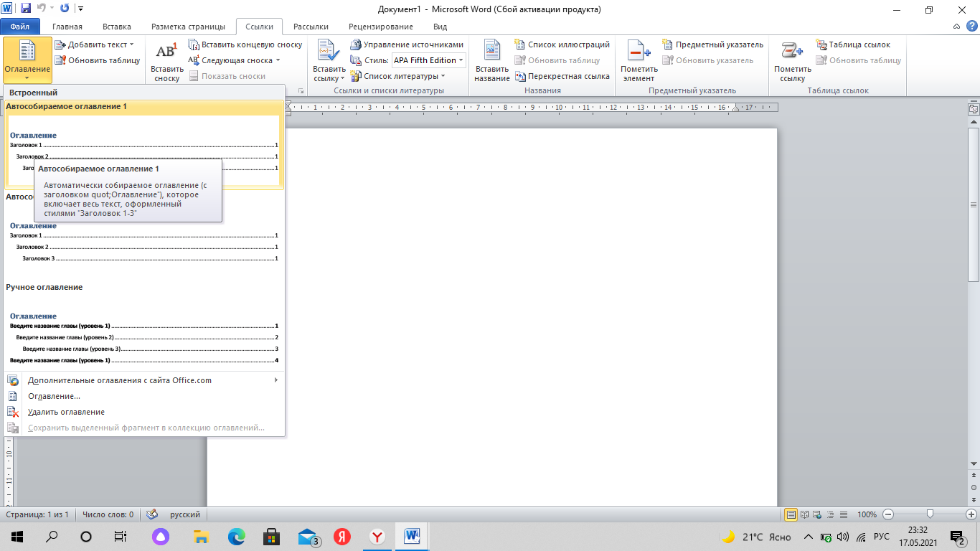The image size is (980, 551).
Task: Click Manage Sources (Управление источниками)
Action: pyautogui.click(x=407, y=44)
